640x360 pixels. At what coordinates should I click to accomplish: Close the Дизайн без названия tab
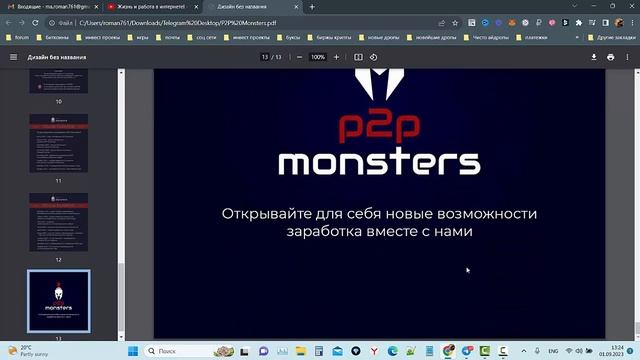coord(297,7)
